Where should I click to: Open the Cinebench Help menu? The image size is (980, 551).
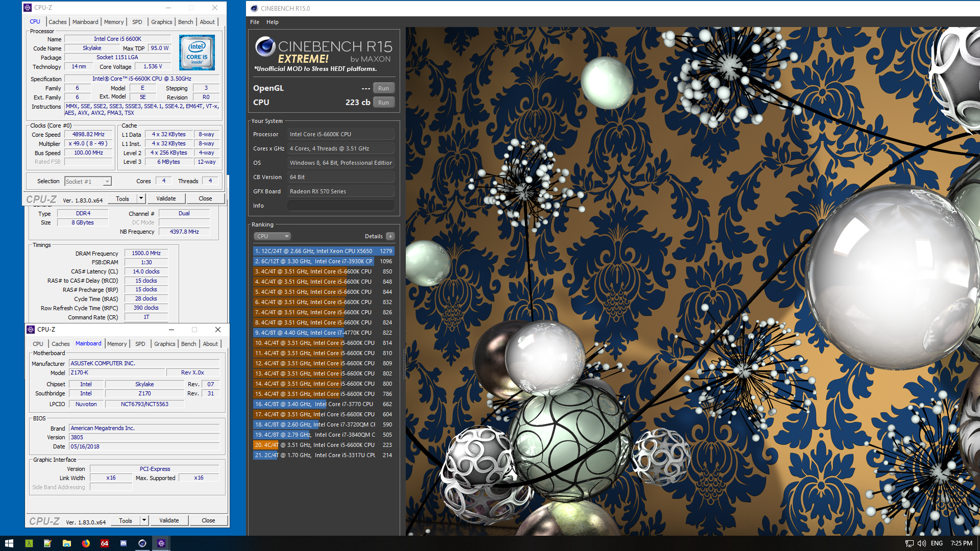coord(273,22)
